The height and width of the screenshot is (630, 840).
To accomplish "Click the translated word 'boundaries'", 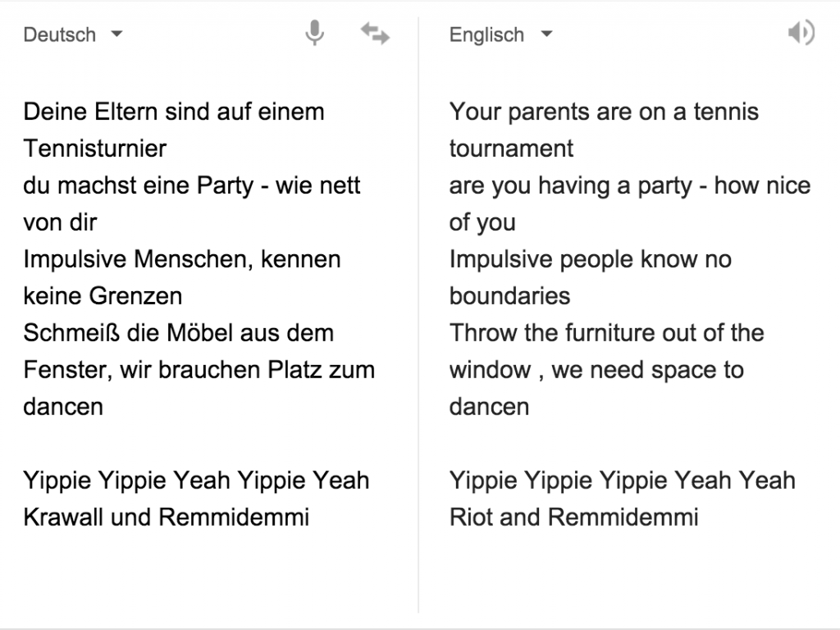I will click(x=509, y=295).
